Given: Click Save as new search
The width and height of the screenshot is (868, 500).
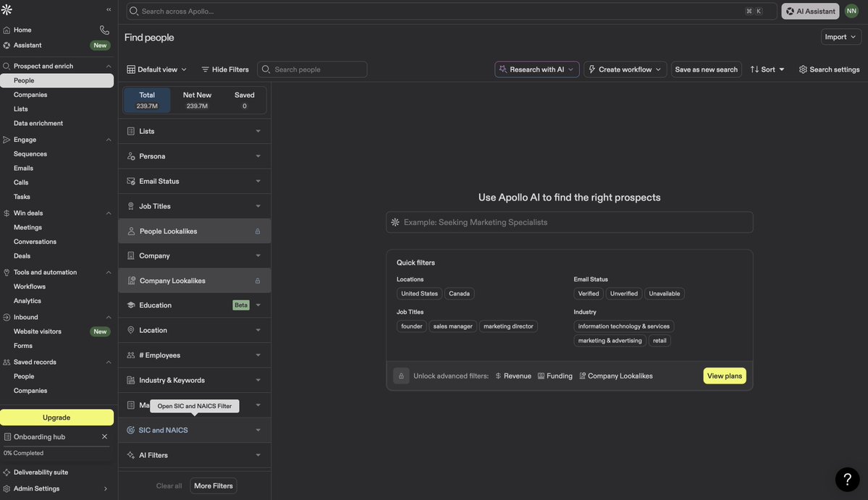Looking at the screenshot, I should click(706, 69).
